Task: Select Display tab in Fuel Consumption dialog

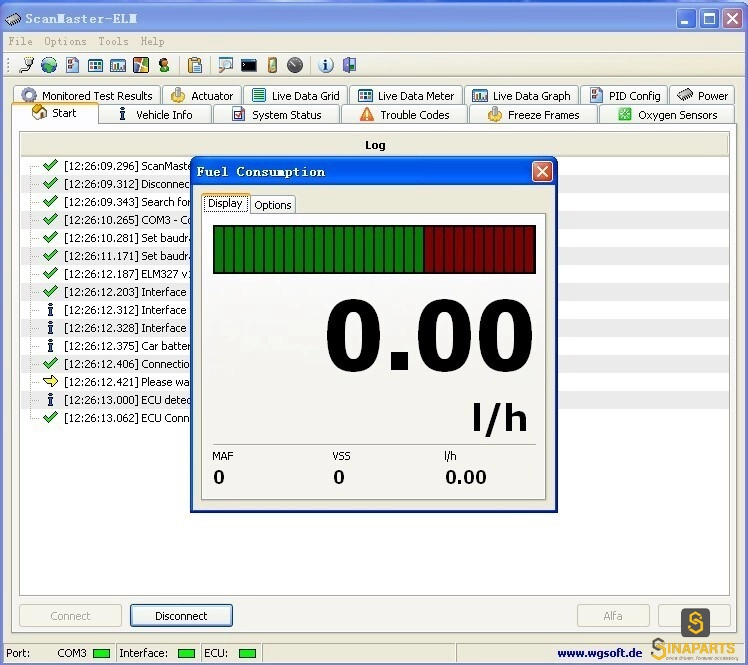Action: pyautogui.click(x=225, y=203)
